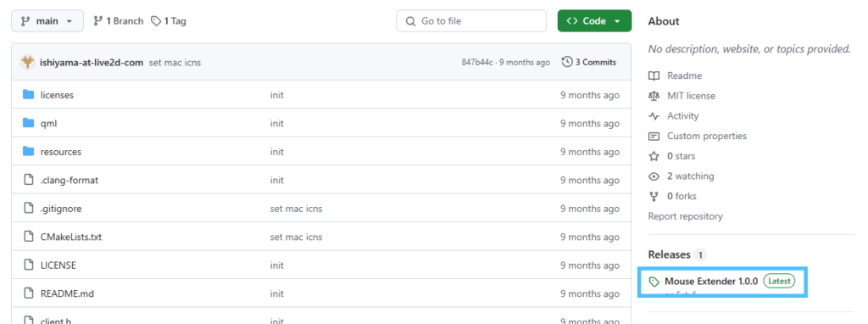Open the Readme link in About
The height and width of the screenshot is (324, 868).
click(x=684, y=75)
